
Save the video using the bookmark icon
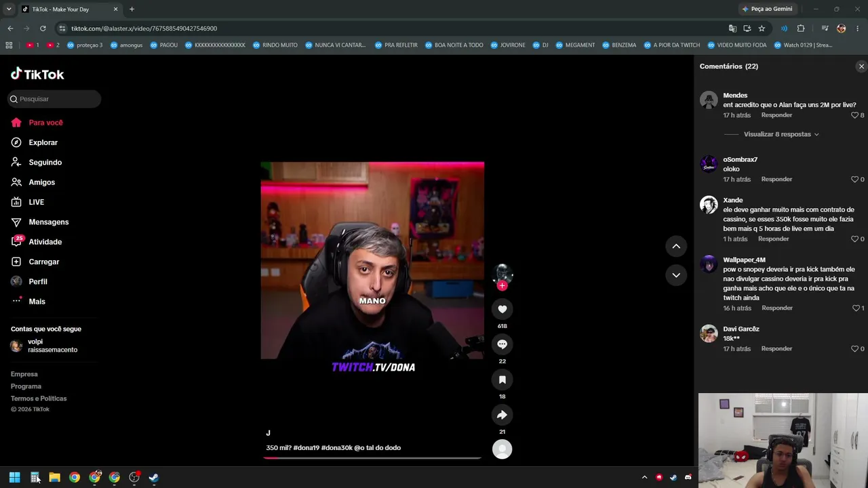tap(502, 380)
